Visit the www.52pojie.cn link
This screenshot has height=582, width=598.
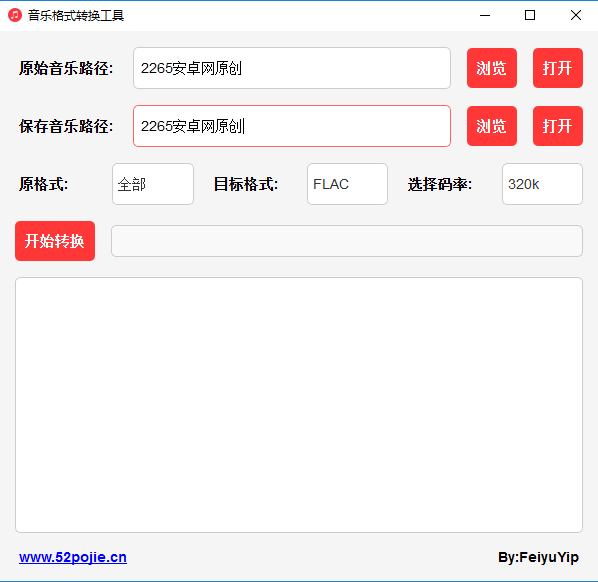point(73,558)
